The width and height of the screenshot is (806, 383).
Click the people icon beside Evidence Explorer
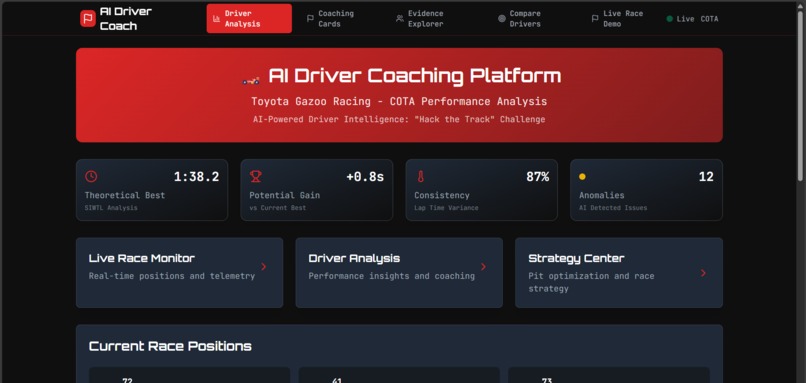pyautogui.click(x=399, y=19)
